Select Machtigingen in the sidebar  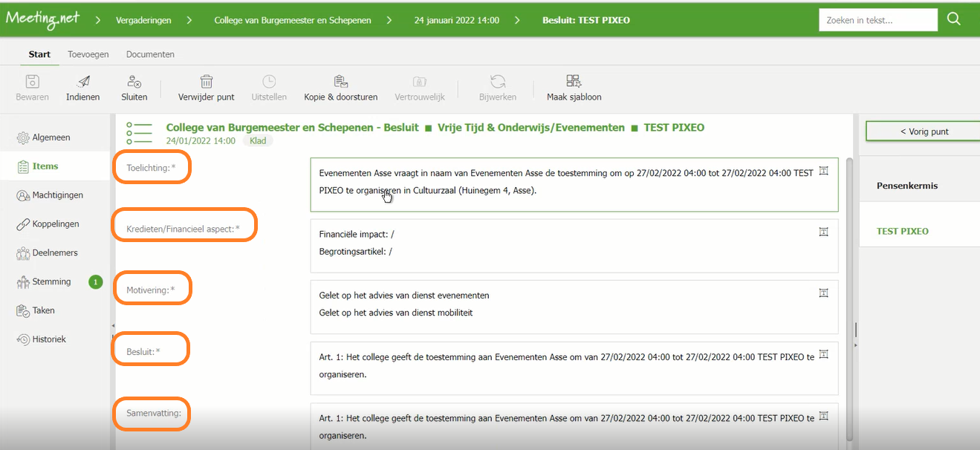[57, 195]
